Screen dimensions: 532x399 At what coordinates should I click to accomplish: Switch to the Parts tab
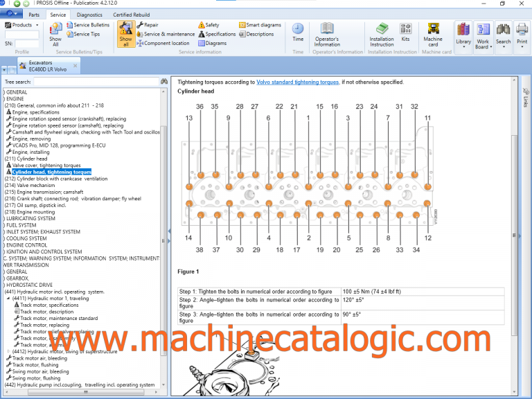tap(34, 15)
